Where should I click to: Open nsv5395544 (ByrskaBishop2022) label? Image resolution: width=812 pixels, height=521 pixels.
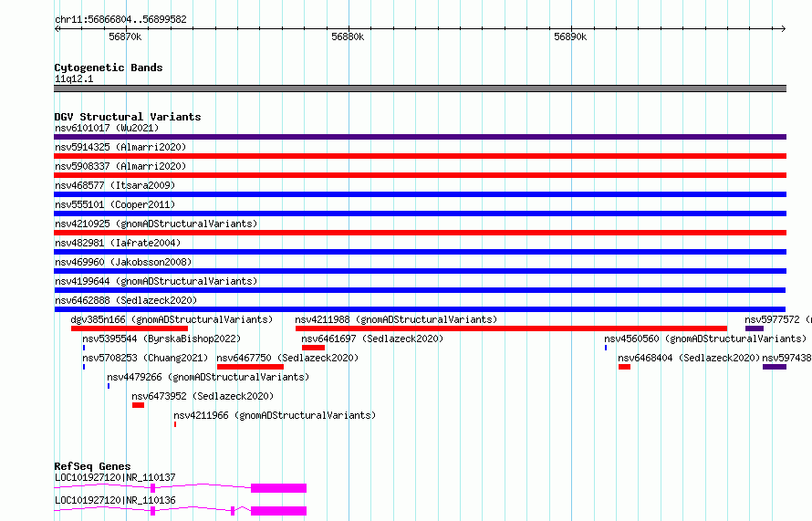click(x=161, y=339)
